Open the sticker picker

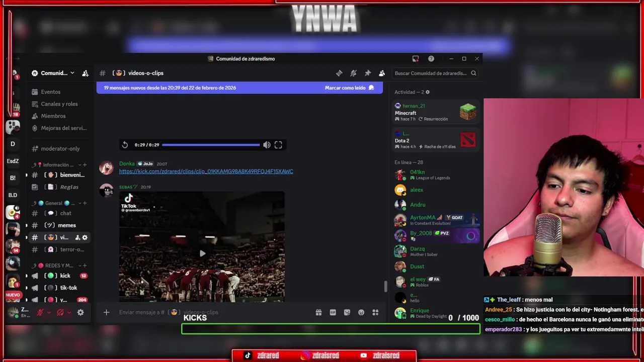pyautogui.click(x=347, y=312)
